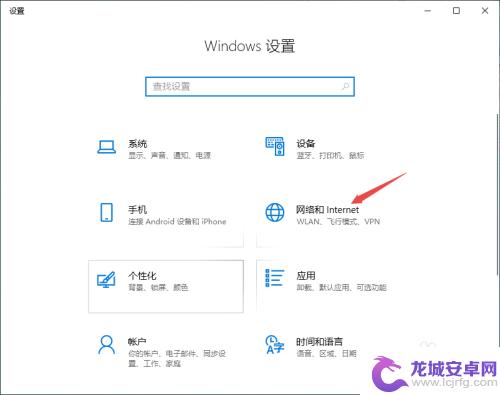500x395 pixels.
Task: Select the Personalization paintbrush icon
Action: pos(106,280)
